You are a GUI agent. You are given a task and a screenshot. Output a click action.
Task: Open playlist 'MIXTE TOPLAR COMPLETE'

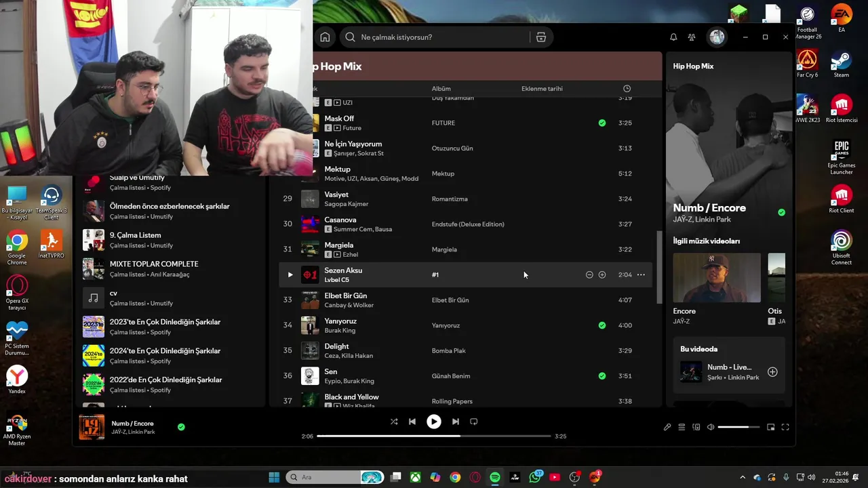170,268
